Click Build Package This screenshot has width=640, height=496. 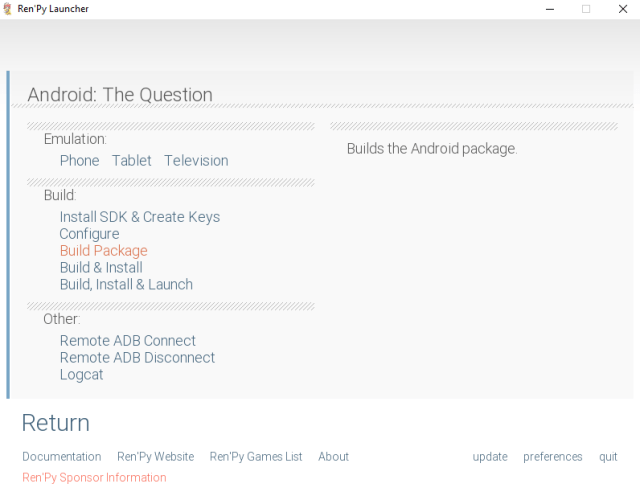point(103,251)
